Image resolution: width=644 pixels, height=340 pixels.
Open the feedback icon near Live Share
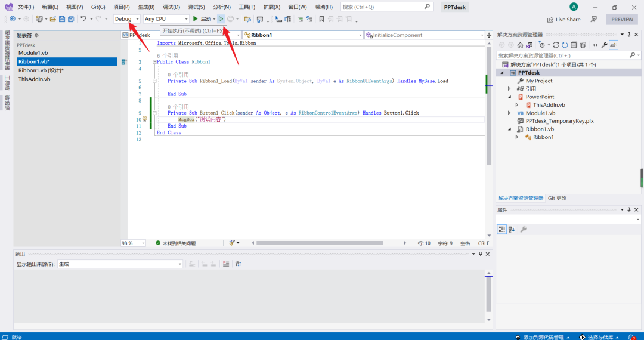594,19
